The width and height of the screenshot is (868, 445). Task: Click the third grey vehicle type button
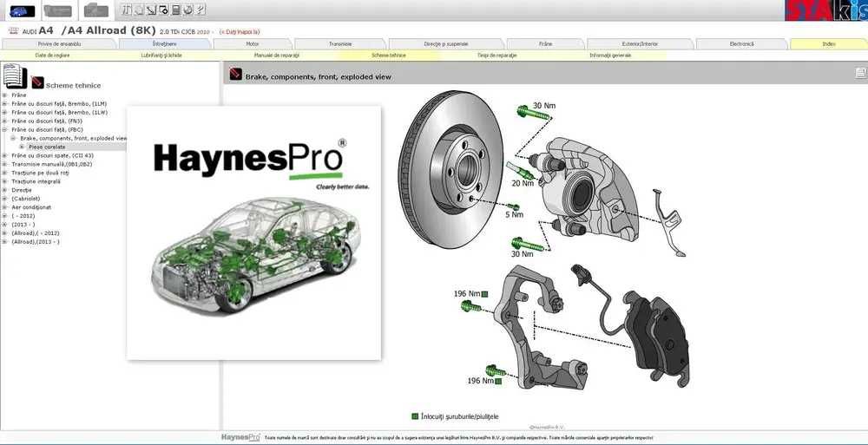(x=95, y=10)
